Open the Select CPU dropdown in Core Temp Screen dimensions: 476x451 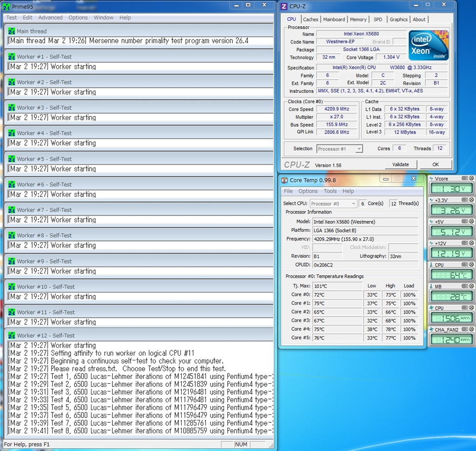click(353, 204)
